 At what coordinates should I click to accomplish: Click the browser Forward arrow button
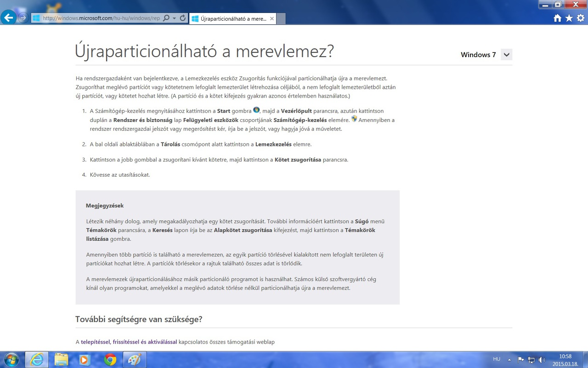(x=23, y=18)
